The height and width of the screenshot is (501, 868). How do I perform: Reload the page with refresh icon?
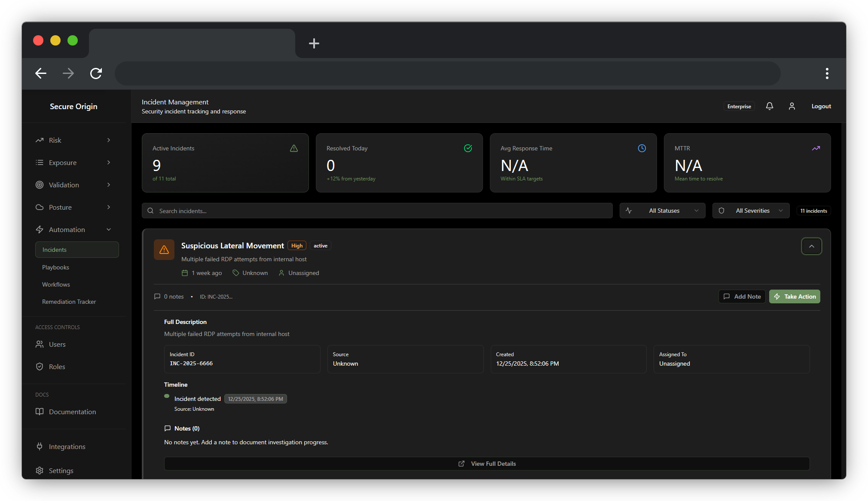pyautogui.click(x=96, y=73)
